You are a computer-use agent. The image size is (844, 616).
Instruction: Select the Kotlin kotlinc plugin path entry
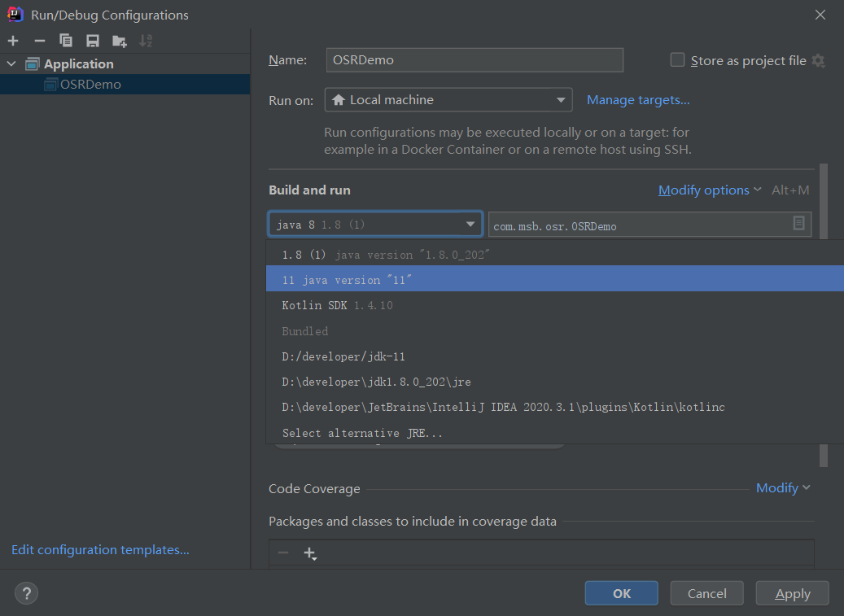[x=555, y=407]
